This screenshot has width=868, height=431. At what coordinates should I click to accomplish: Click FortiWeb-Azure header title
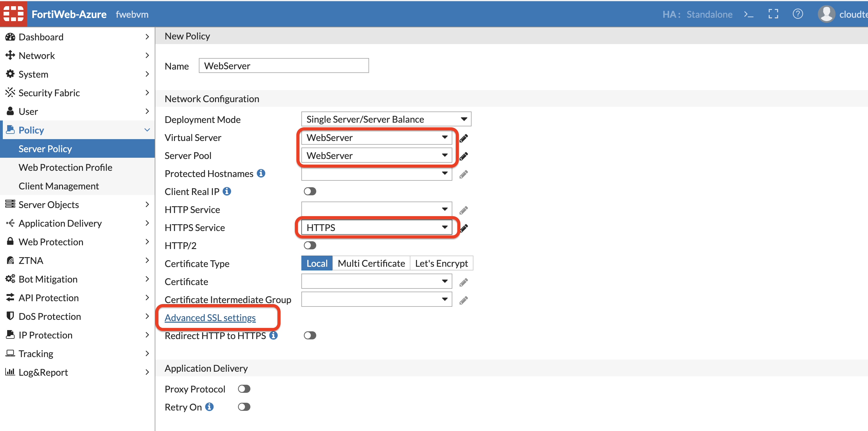(69, 14)
